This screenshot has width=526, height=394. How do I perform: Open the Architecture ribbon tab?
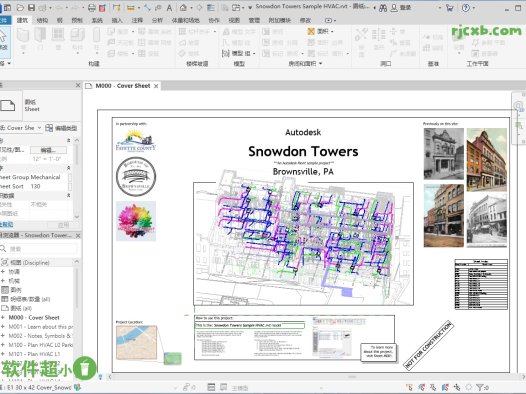(x=22, y=20)
